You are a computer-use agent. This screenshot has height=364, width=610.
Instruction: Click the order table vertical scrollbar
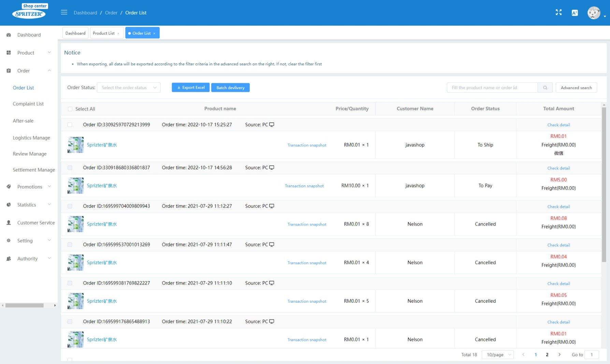point(604,184)
